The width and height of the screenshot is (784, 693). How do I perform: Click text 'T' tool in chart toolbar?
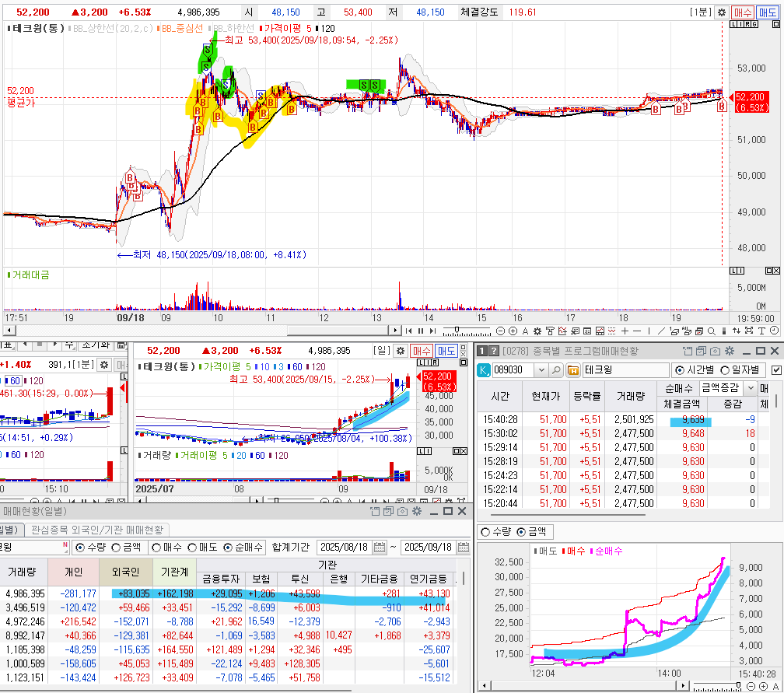click(x=761, y=331)
